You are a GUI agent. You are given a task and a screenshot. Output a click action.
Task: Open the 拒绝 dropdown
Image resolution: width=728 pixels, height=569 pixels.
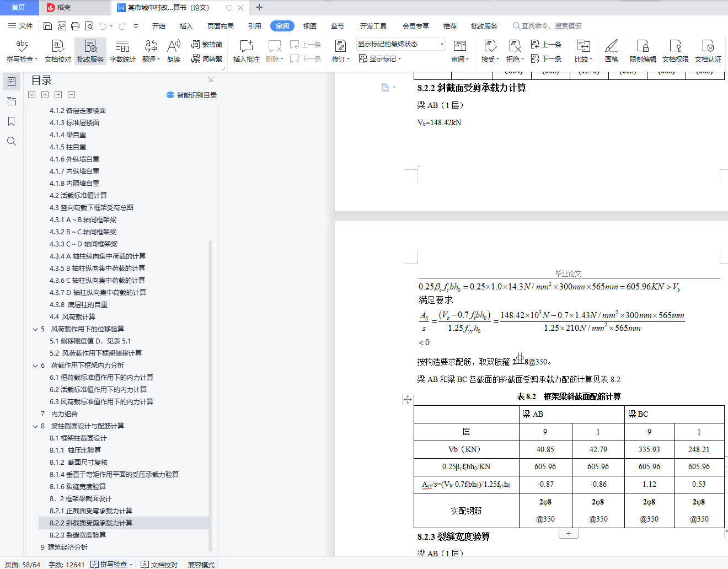[x=515, y=59]
